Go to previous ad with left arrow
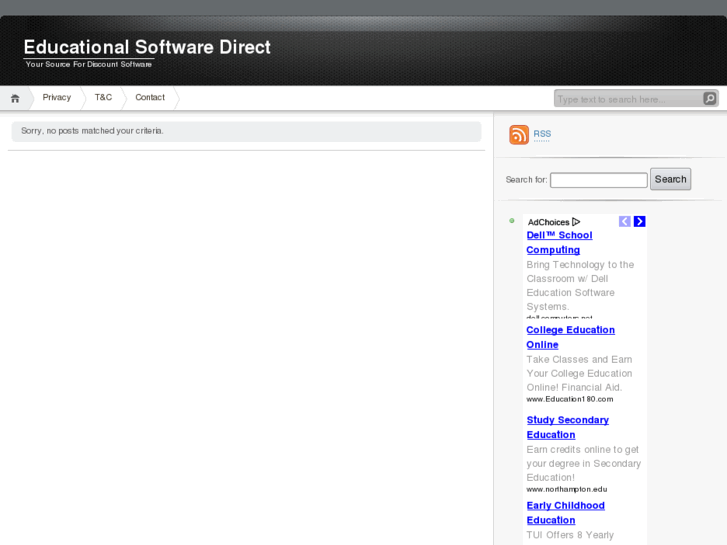 click(x=625, y=221)
